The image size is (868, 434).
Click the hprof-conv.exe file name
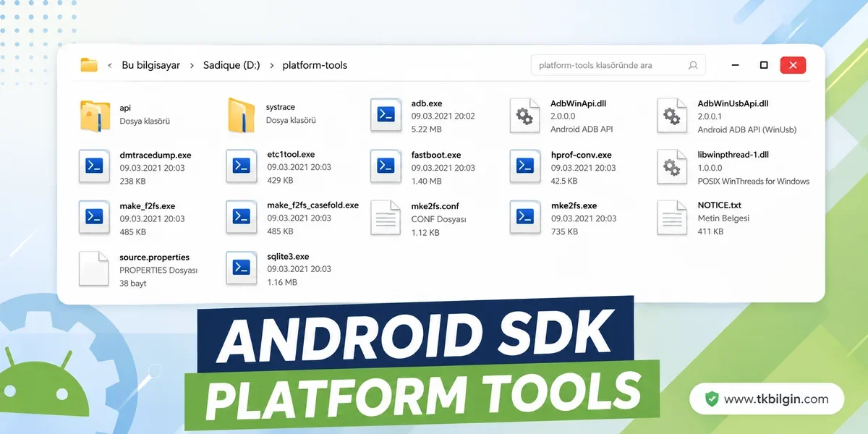click(581, 155)
